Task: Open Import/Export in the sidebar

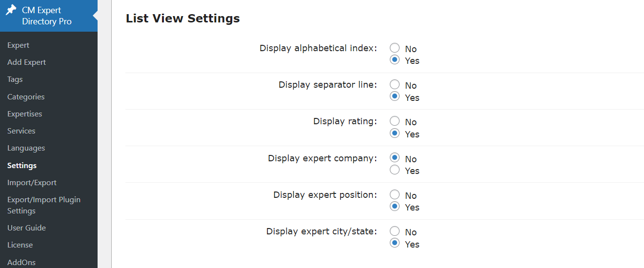Action: 32,183
